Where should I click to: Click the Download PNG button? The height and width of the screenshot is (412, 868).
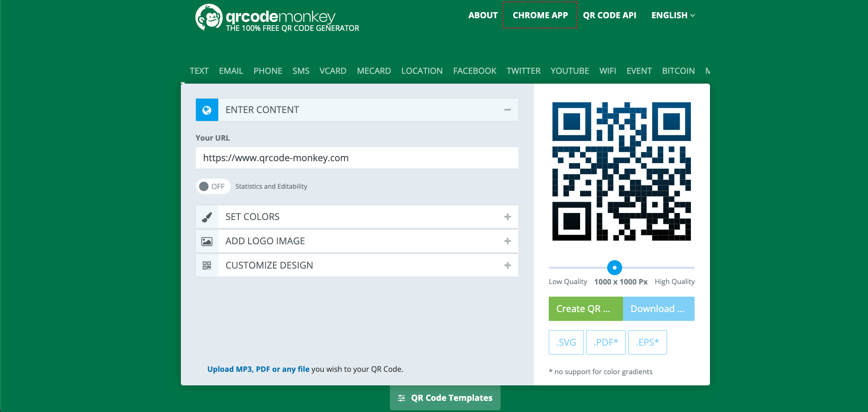pyautogui.click(x=659, y=309)
